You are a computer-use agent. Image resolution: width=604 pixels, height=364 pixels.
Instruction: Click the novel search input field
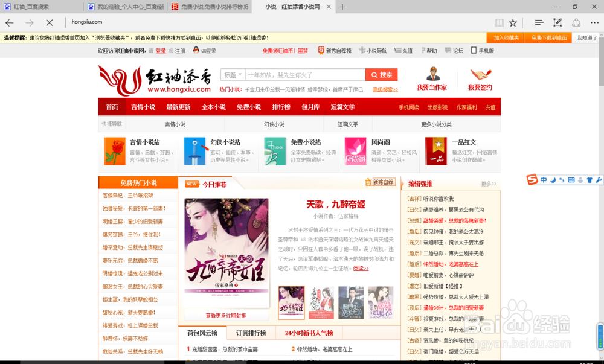[305, 75]
